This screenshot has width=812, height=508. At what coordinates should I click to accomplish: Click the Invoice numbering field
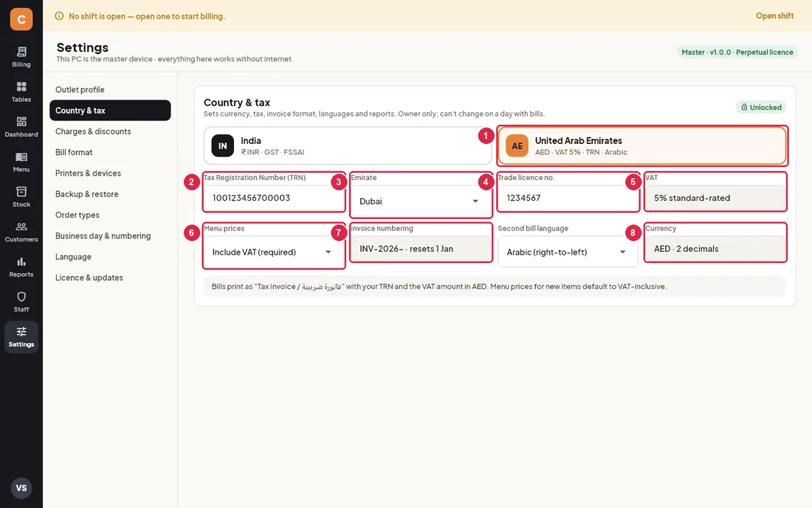(x=421, y=249)
